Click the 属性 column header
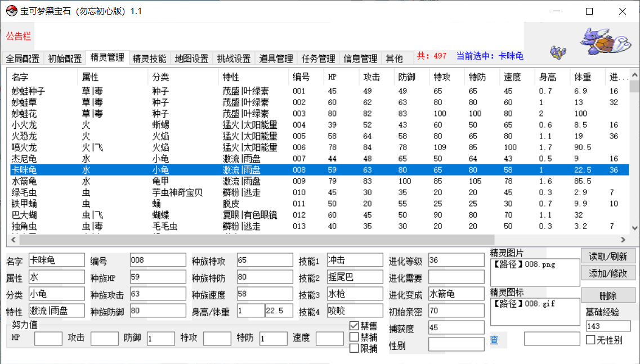 pyautogui.click(x=112, y=77)
